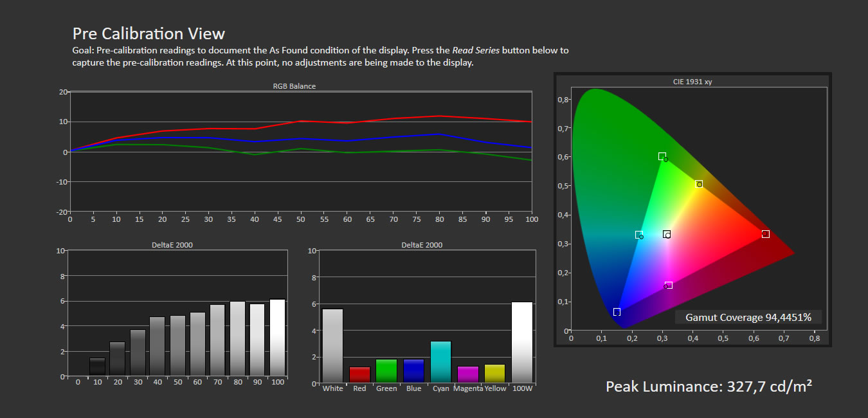Click the 50 grayscale bar in DeltaE chart
Image resolution: width=868 pixels, height=418 pixels.
click(177, 346)
